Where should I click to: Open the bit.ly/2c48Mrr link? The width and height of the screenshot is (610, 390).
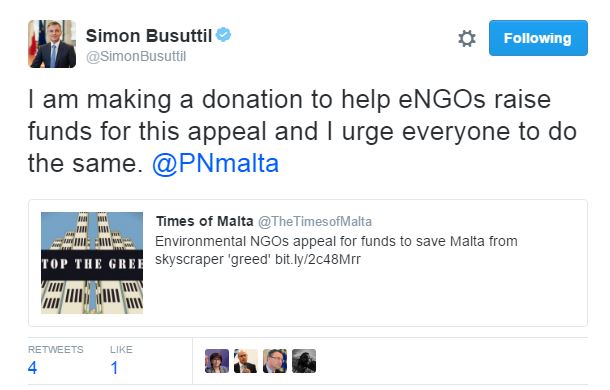click(318, 259)
